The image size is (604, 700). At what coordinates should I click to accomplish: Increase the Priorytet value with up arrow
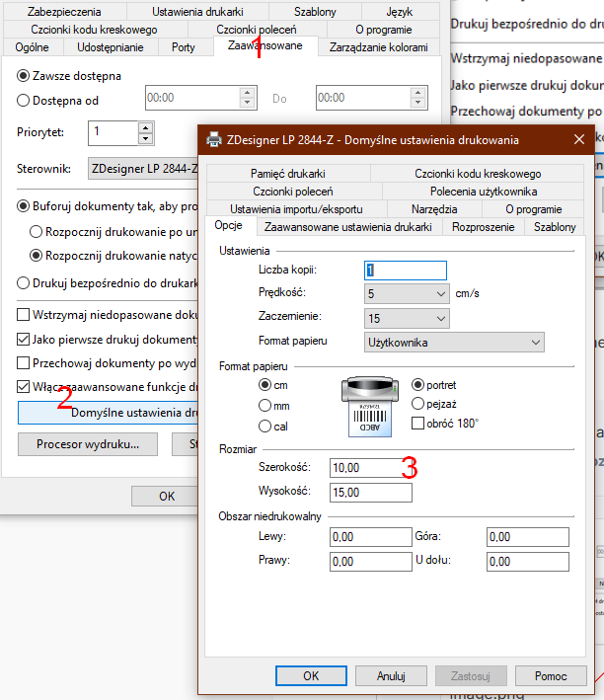tap(146, 126)
